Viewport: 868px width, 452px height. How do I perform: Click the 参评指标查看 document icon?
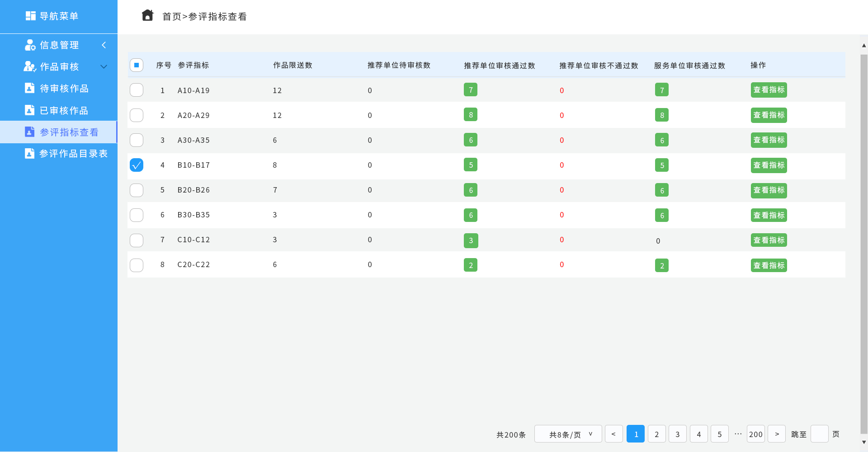[x=29, y=132]
